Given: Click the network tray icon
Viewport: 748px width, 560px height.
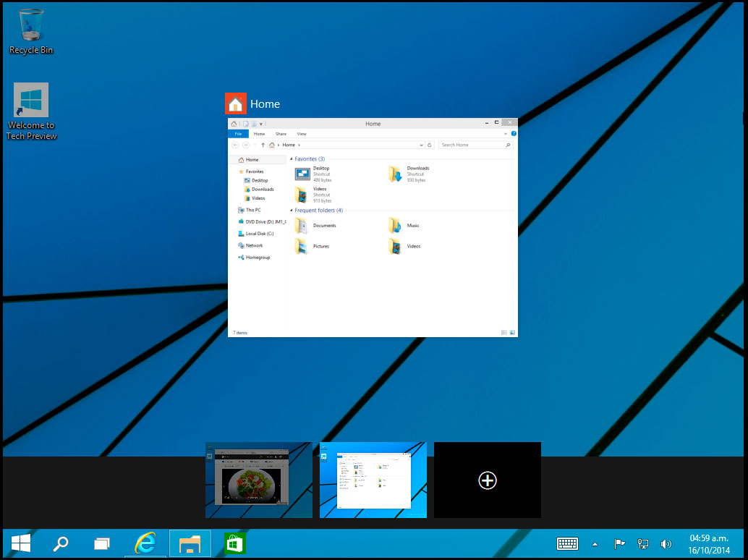Looking at the screenshot, I should (x=642, y=544).
